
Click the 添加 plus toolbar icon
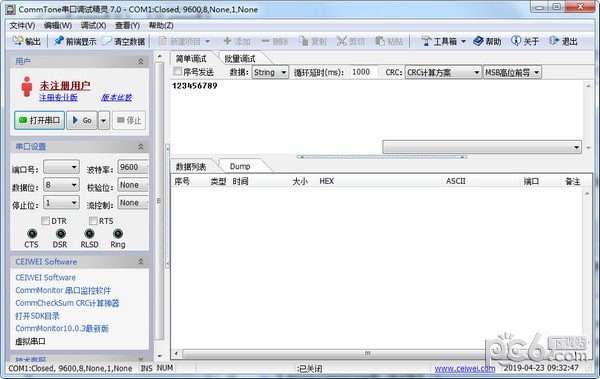coord(227,41)
